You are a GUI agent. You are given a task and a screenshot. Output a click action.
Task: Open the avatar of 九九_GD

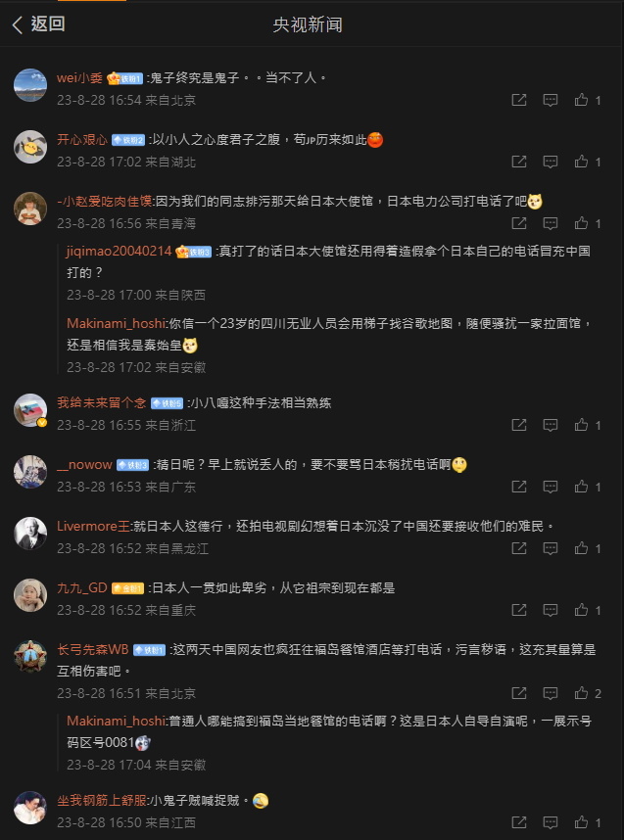(30, 594)
